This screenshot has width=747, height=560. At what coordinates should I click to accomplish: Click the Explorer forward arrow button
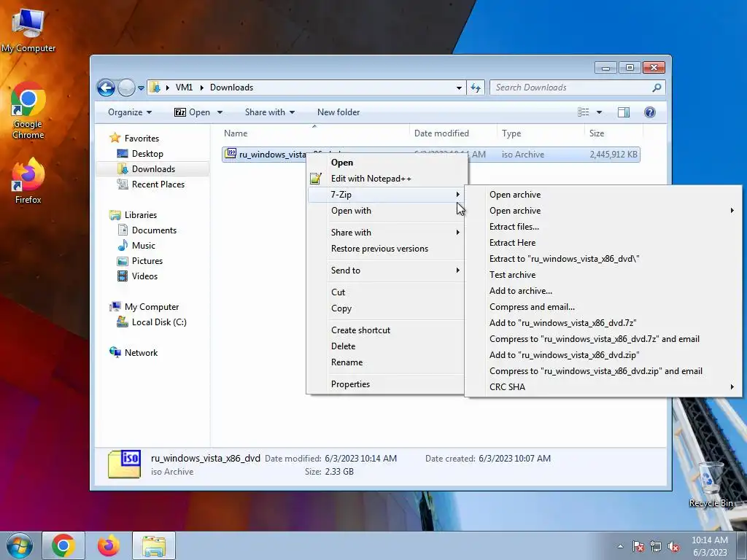[x=126, y=87]
